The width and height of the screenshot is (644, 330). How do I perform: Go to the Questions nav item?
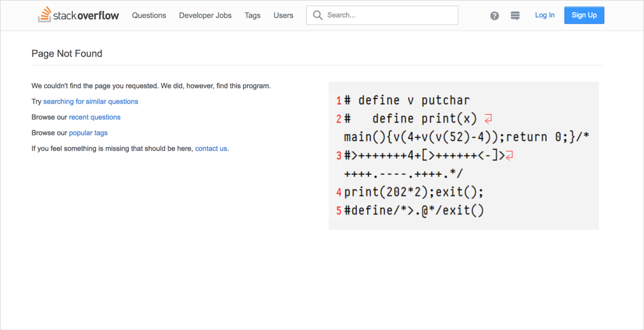[x=149, y=15]
